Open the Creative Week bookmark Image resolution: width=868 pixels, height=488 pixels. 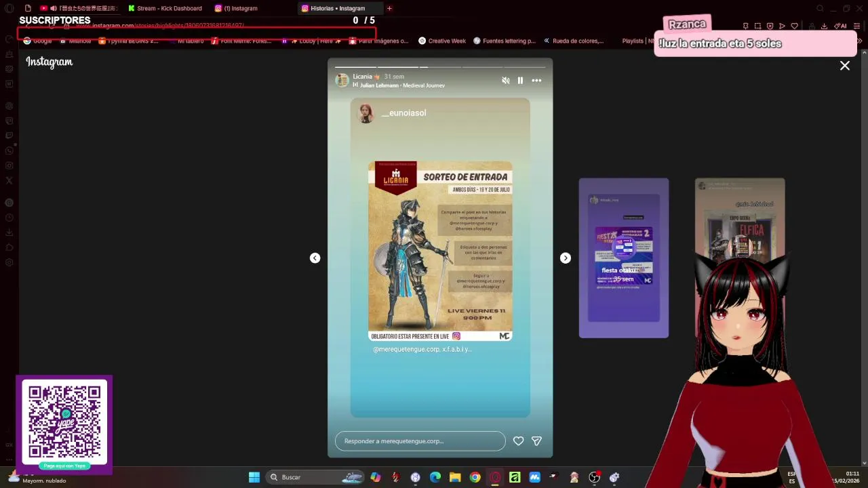click(442, 41)
